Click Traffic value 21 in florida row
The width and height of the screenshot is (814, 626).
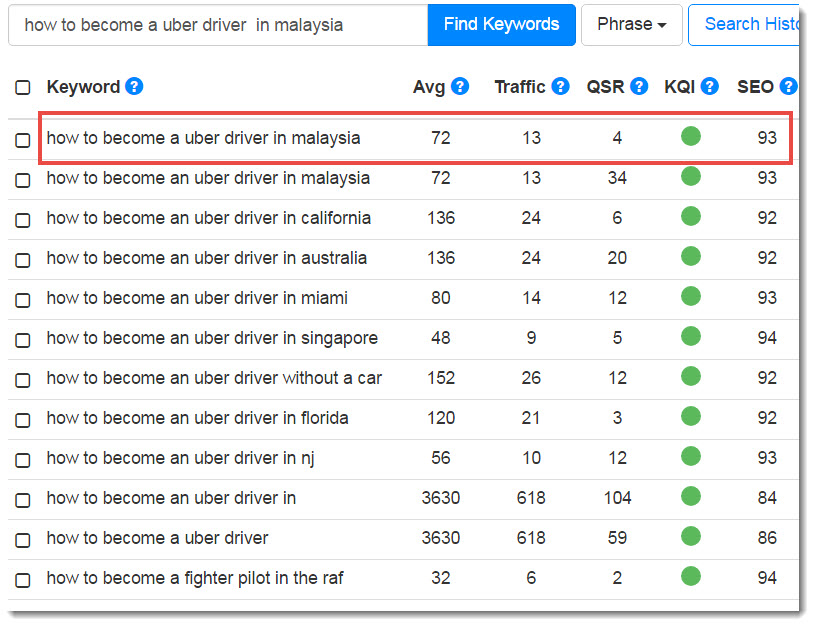point(531,418)
